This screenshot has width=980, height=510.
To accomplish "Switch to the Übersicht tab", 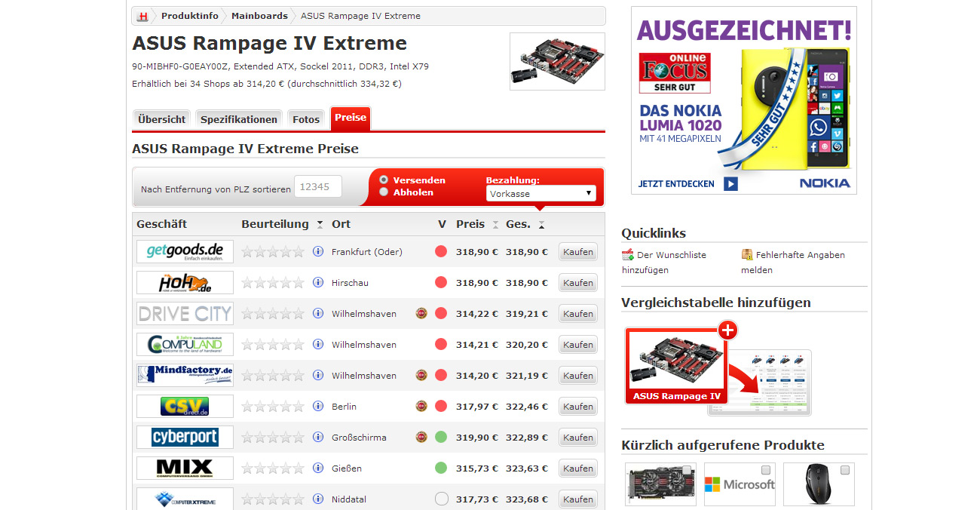I will 162,119.
